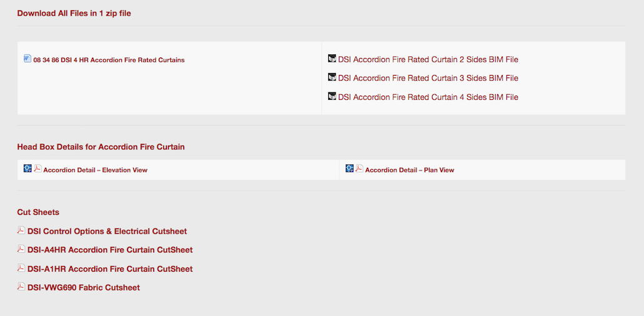Click the Word document icon beside 08 34 86 DSI
Image resolution: width=644 pixels, height=316 pixels.
tap(28, 59)
